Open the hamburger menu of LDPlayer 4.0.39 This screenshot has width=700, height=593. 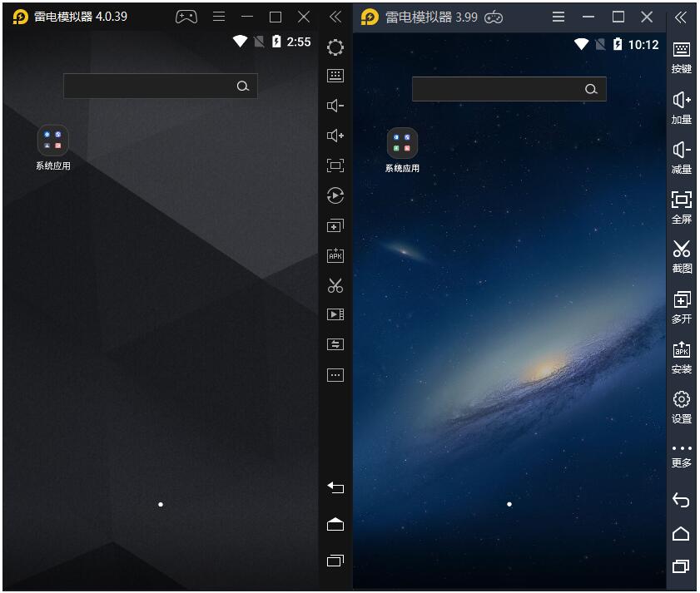[x=218, y=16]
